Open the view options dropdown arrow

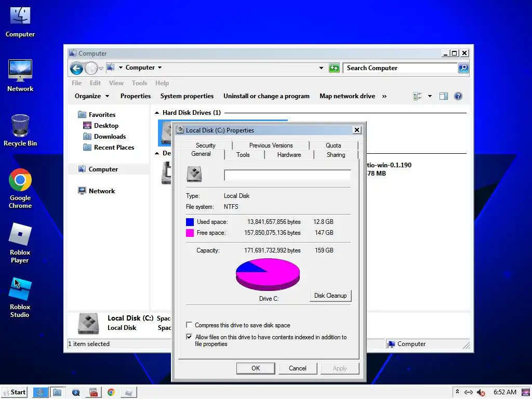[x=430, y=96]
